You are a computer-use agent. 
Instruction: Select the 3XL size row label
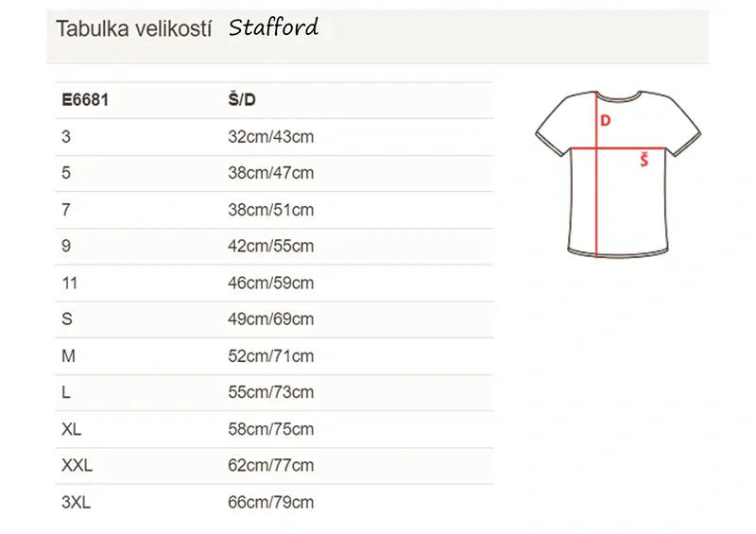pyautogui.click(x=76, y=502)
